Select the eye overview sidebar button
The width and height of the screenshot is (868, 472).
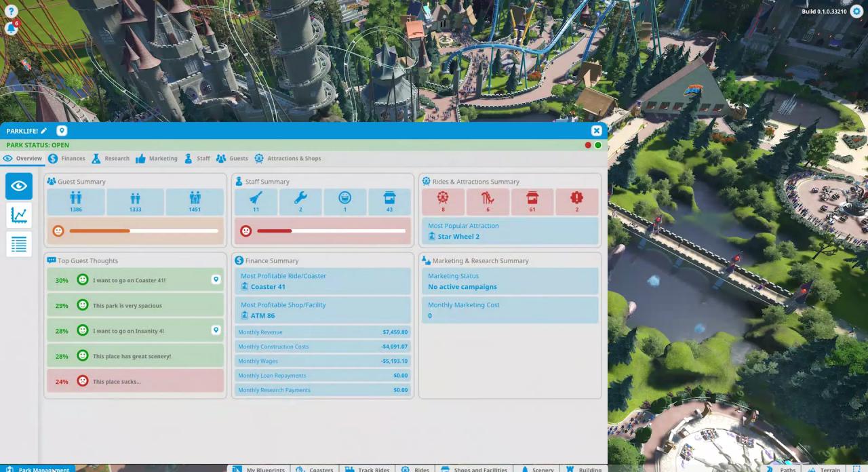(19, 186)
